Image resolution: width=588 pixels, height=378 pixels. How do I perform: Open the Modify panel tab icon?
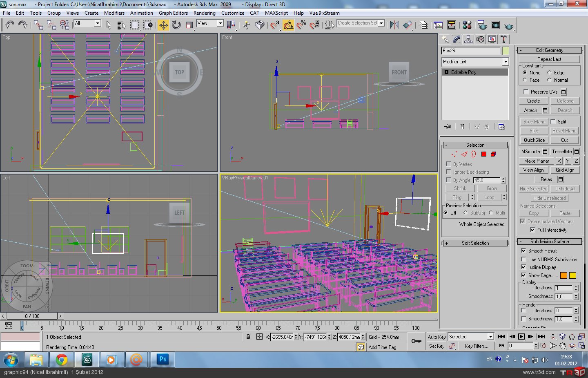point(457,39)
